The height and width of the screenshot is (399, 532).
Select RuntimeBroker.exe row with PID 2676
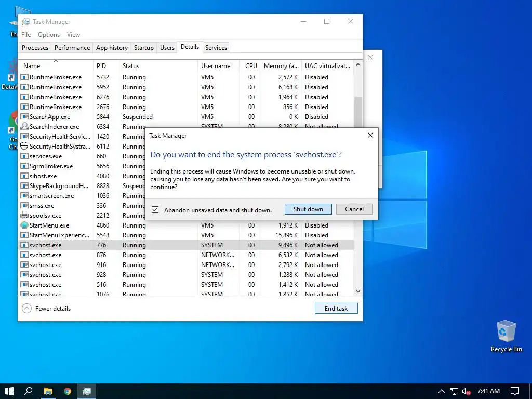[187, 107]
